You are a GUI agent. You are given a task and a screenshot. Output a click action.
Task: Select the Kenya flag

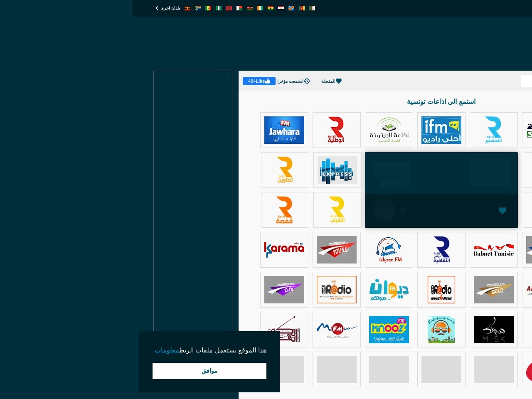pos(250,8)
